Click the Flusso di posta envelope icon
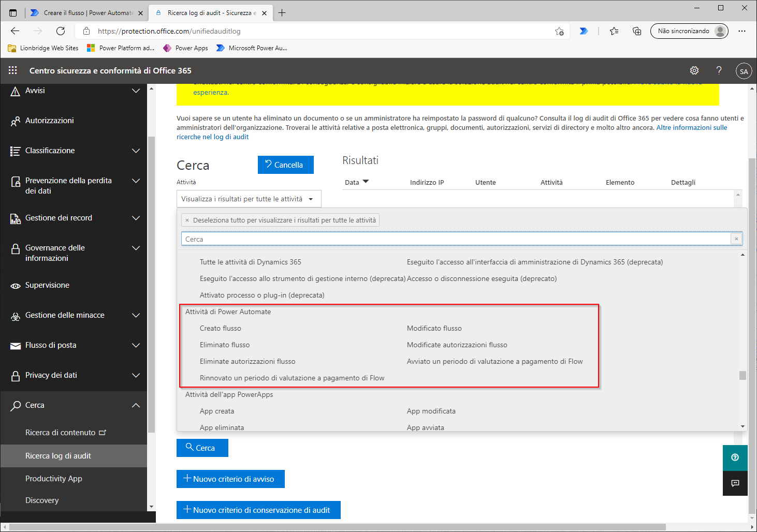 (16, 346)
